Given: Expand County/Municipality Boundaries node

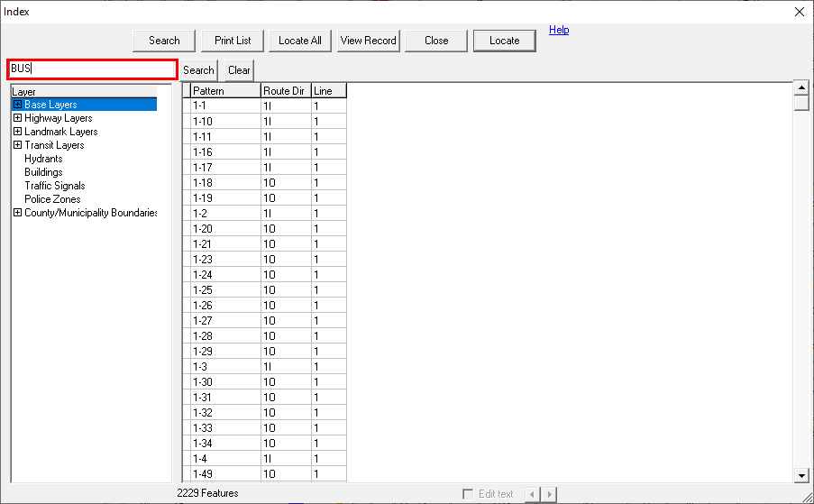Looking at the screenshot, I should click(x=17, y=213).
